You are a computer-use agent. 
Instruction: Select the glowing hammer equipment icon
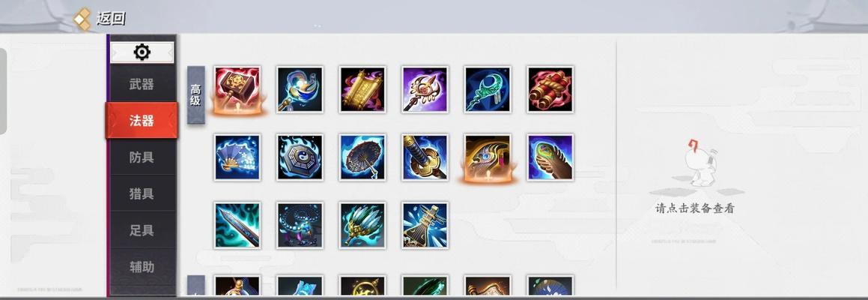click(x=237, y=90)
